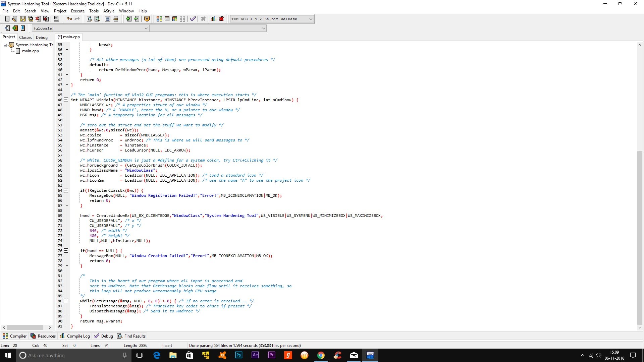644x362 pixels.
Task: Collapse the code fold at line 64
Action: (66, 190)
